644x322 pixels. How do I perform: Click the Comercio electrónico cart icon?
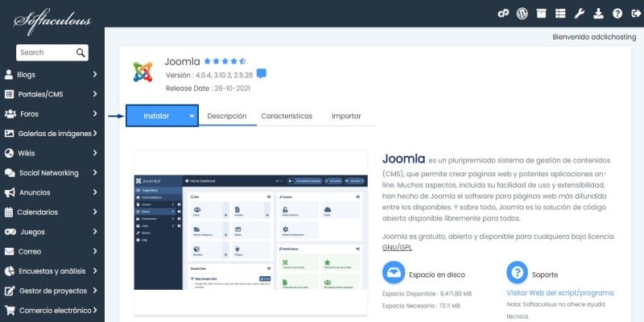[10, 311]
